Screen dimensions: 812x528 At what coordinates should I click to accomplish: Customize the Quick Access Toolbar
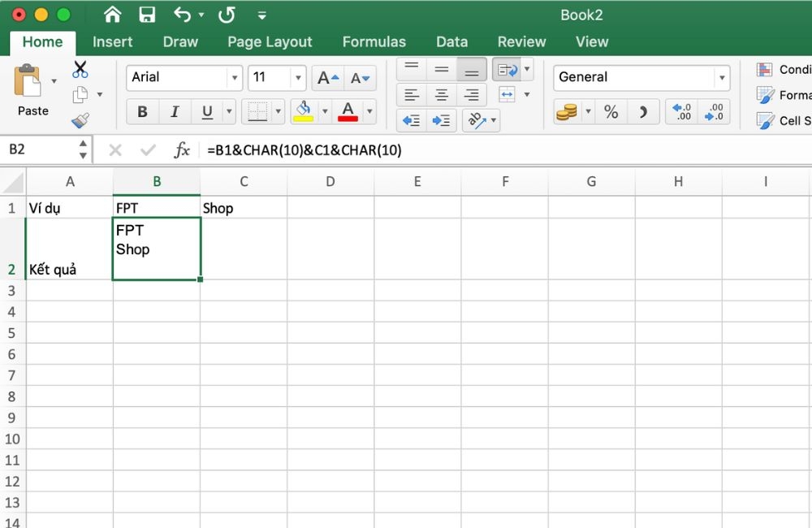[262, 15]
